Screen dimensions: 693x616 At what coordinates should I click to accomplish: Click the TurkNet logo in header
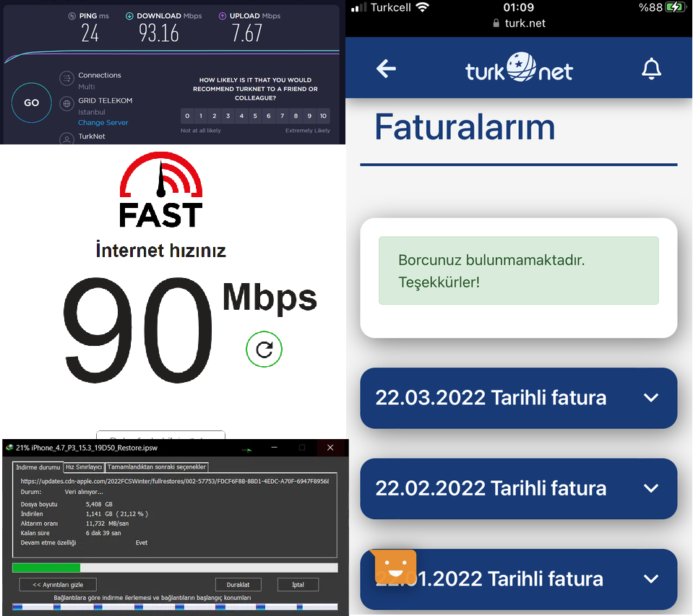tap(519, 68)
